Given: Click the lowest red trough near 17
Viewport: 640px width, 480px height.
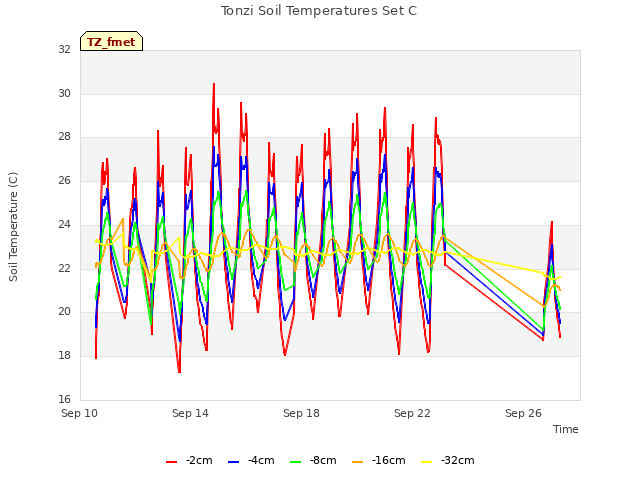Looking at the screenshot, I should click(179, 371).
